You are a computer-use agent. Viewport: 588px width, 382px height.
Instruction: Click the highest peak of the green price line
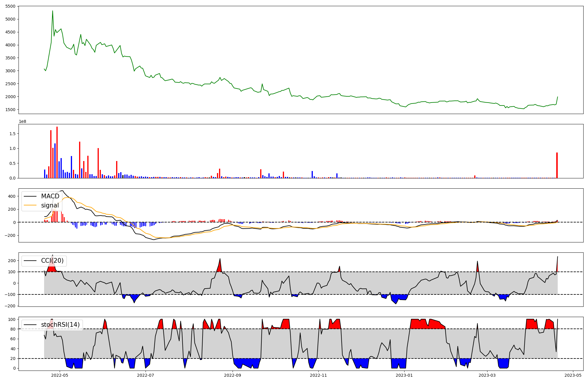click(53, 11)
